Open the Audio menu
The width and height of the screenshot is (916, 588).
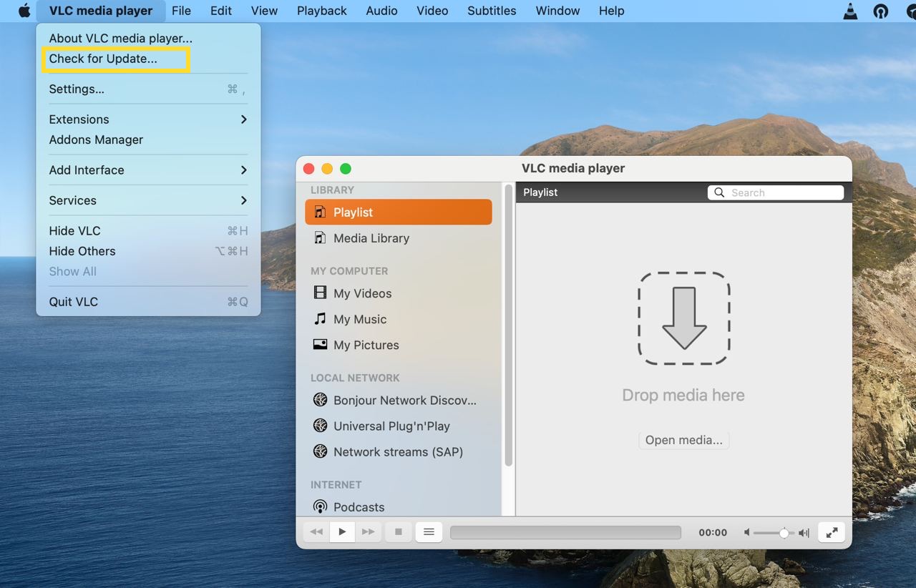click(x=381, y=11)
